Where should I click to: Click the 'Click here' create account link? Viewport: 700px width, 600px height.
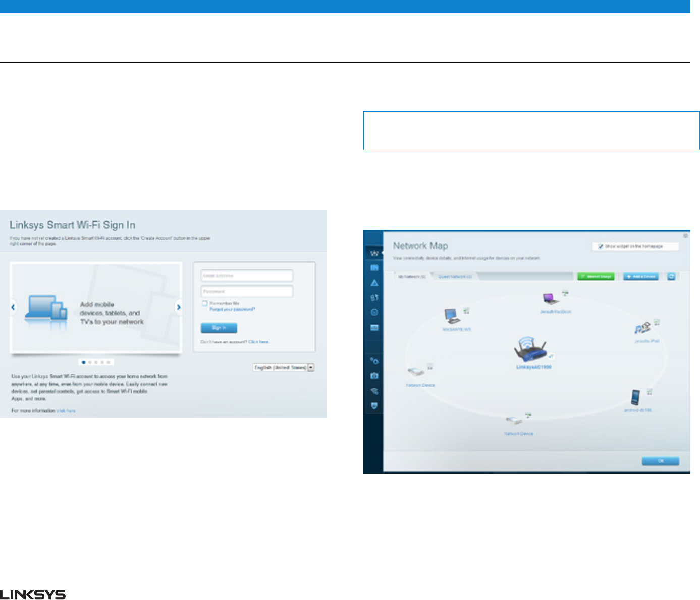[x=258, y=342]
